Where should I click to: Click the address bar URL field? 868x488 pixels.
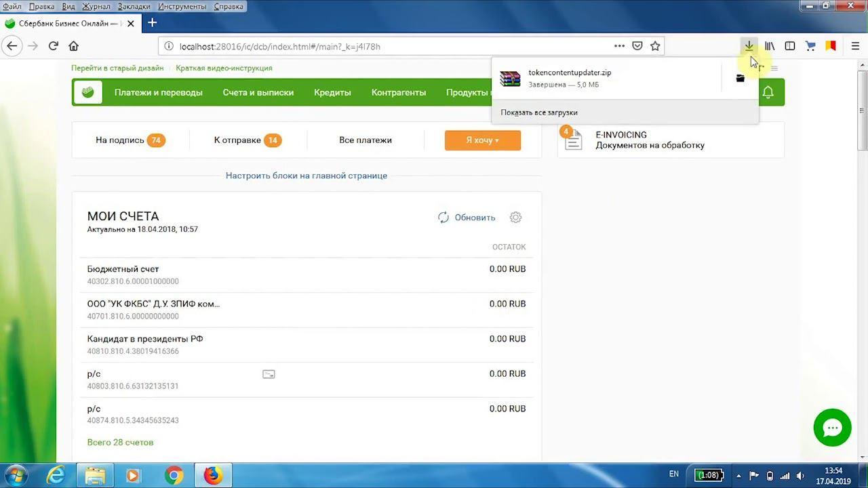click(393, 46)
